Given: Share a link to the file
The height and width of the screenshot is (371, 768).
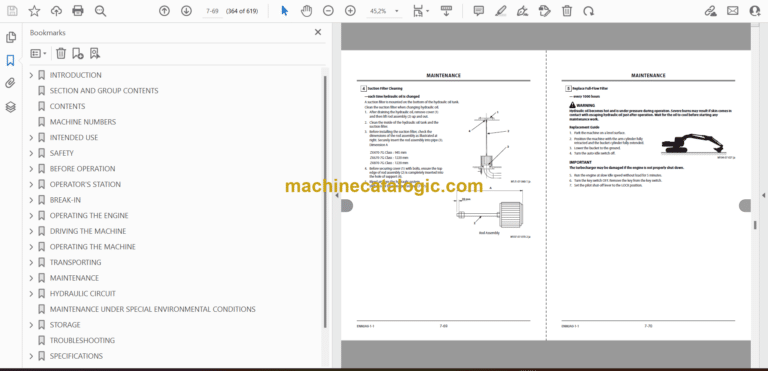Looking at the screenshot, I should pyautogui.click(x=710, y=11).
